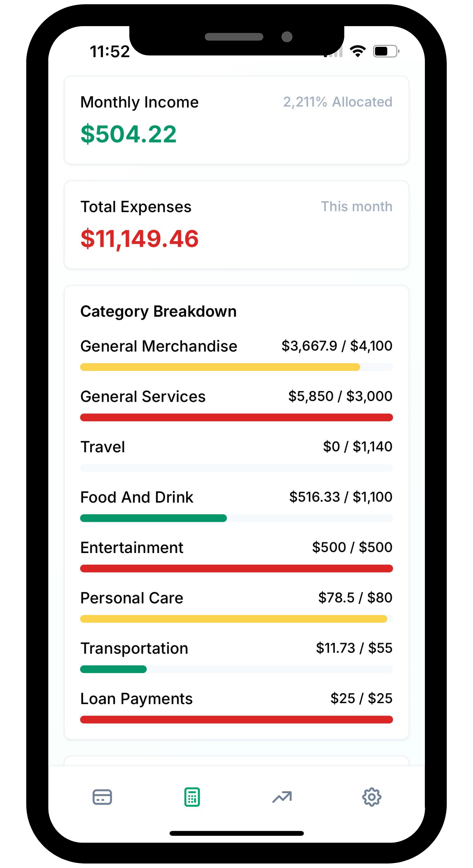Tap the This month label
Viewport: 473px width, 868px height.
356,206
